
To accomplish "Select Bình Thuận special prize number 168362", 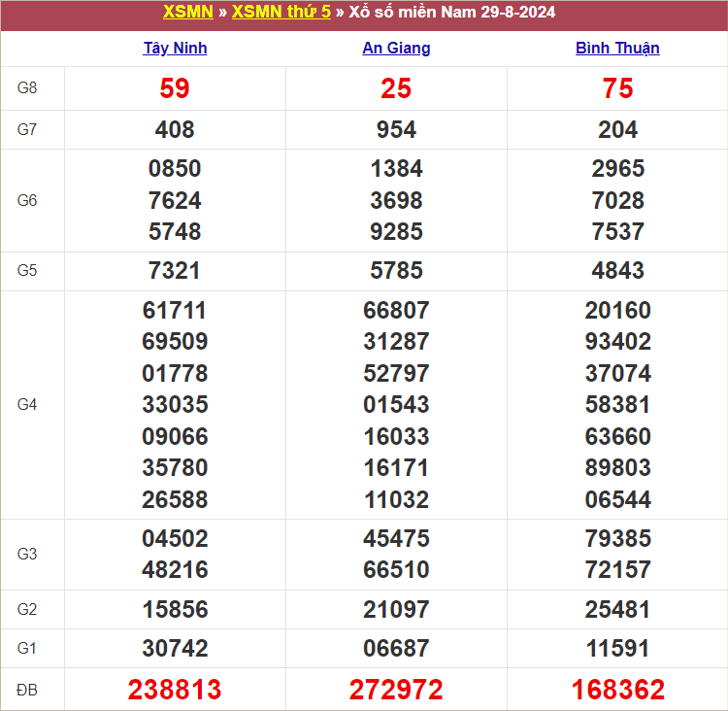I will pyautogui.click(x=617, y=690).
